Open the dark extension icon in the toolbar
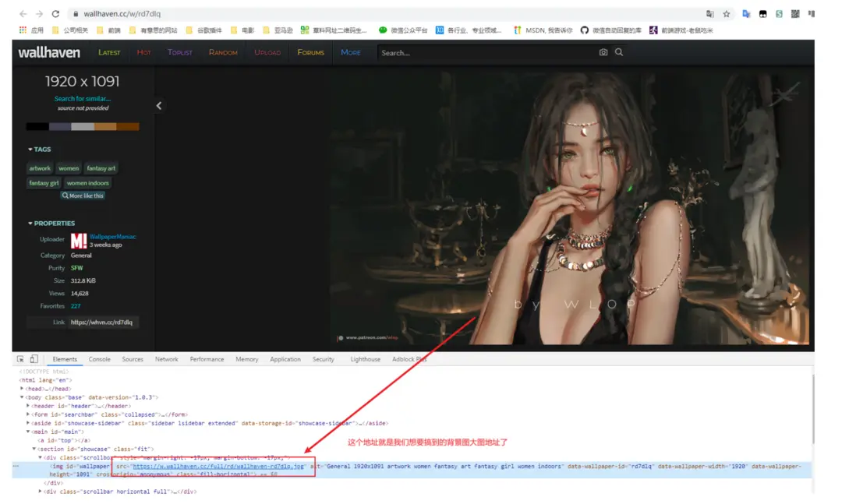856x504 pixels. (762, 14)
